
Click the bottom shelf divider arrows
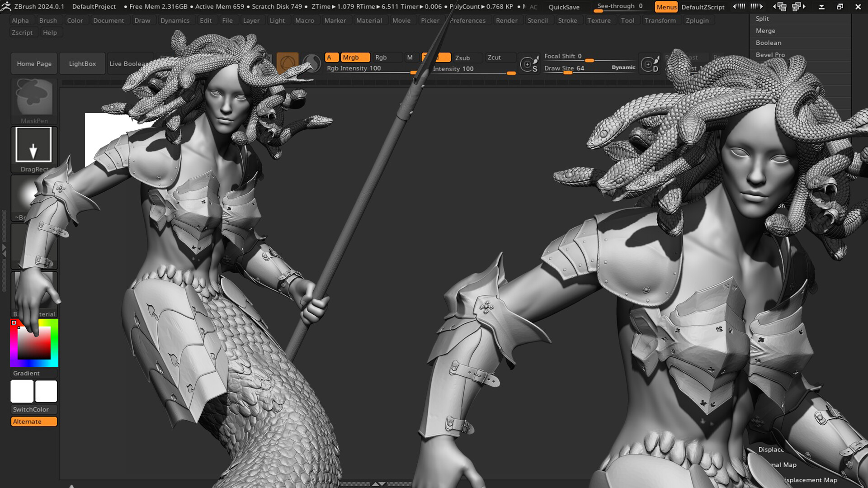coord(378,484)
